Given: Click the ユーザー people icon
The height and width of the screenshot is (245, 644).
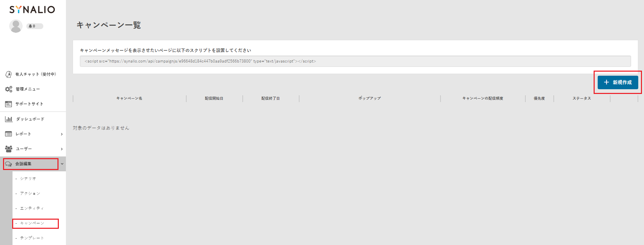Looking at the screenshot, I should tap(9, 149).
